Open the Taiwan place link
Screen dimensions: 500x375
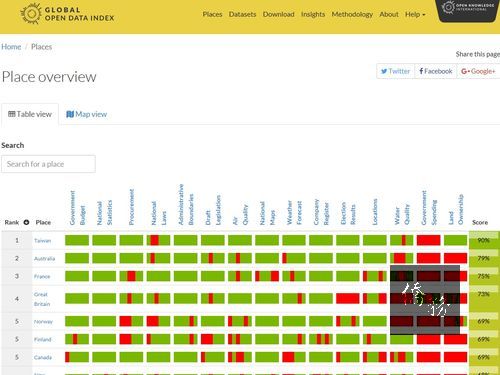[x=42, y=241]
